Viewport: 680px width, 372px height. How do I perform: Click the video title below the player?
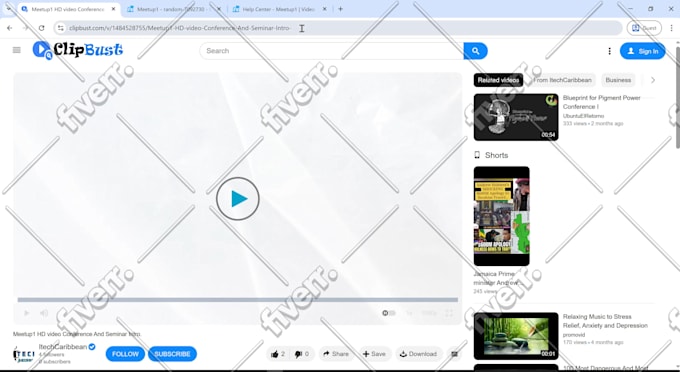click(77, 334)
